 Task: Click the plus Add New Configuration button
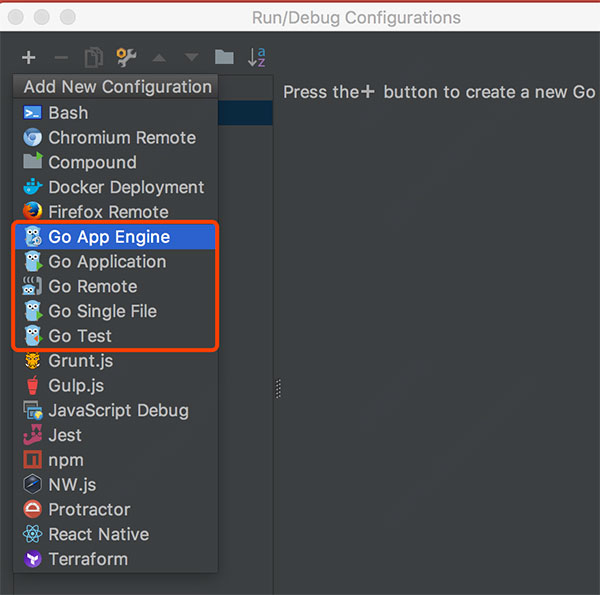(x=29, y=58)
